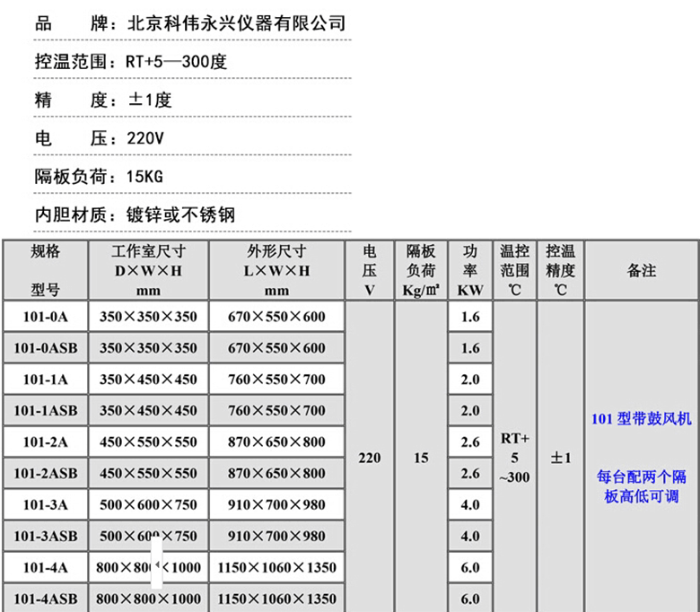
Task: Click 450×550×550 in the 101-2A row
Action: 148,442
